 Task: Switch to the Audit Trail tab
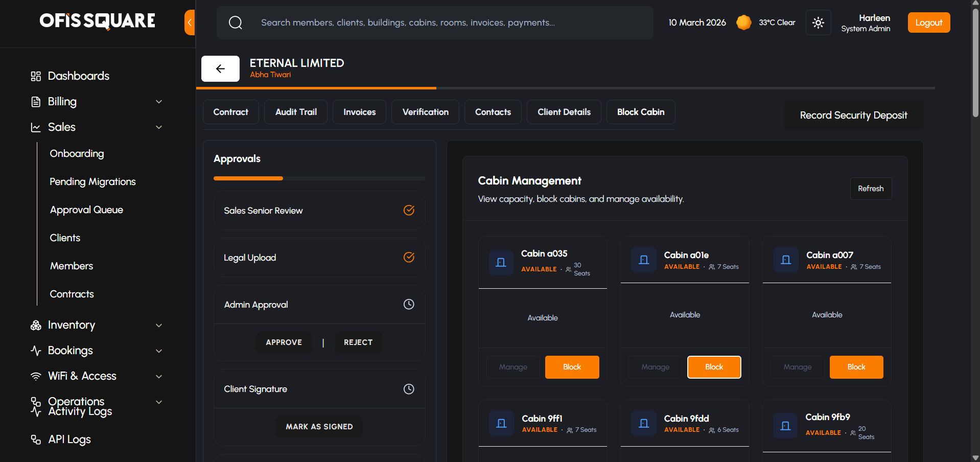point(296,112)
